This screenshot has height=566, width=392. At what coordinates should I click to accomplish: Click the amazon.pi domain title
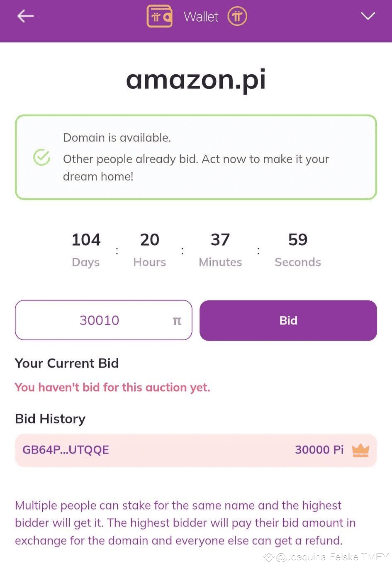(x=196, y=79)
